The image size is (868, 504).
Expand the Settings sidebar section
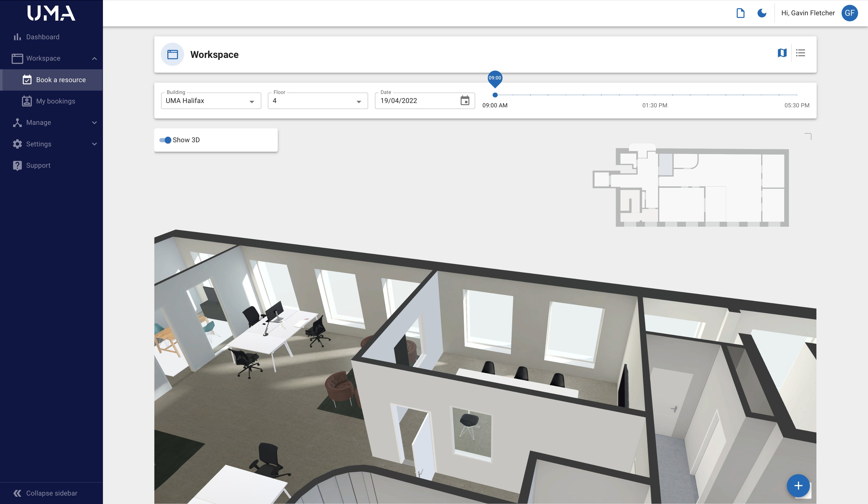[94, 144]
